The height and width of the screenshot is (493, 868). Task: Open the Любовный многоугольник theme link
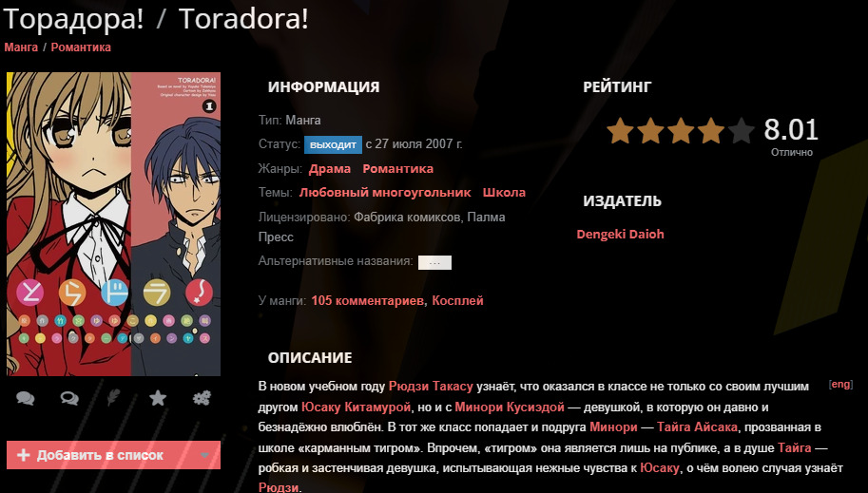click(385, 193)
